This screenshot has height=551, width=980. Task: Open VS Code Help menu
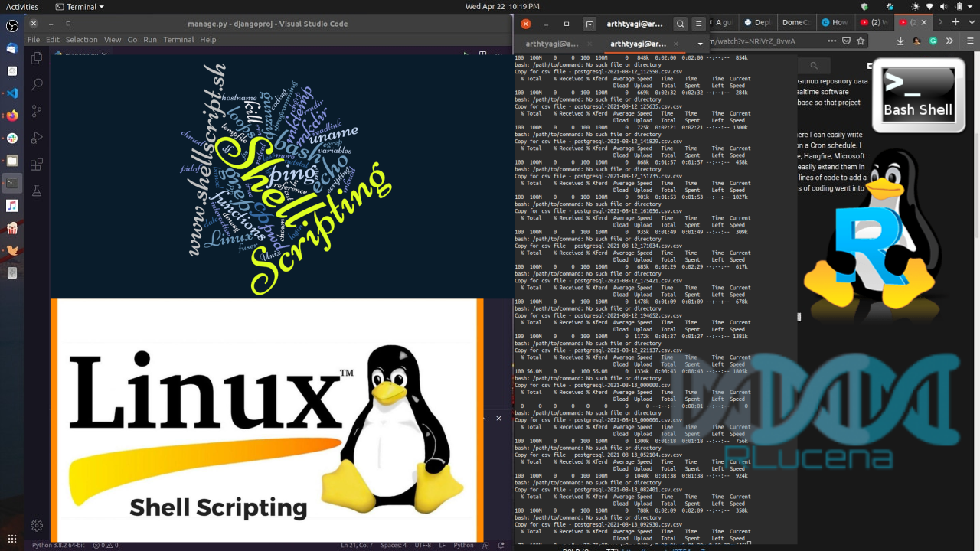click(x=208, y=40)
